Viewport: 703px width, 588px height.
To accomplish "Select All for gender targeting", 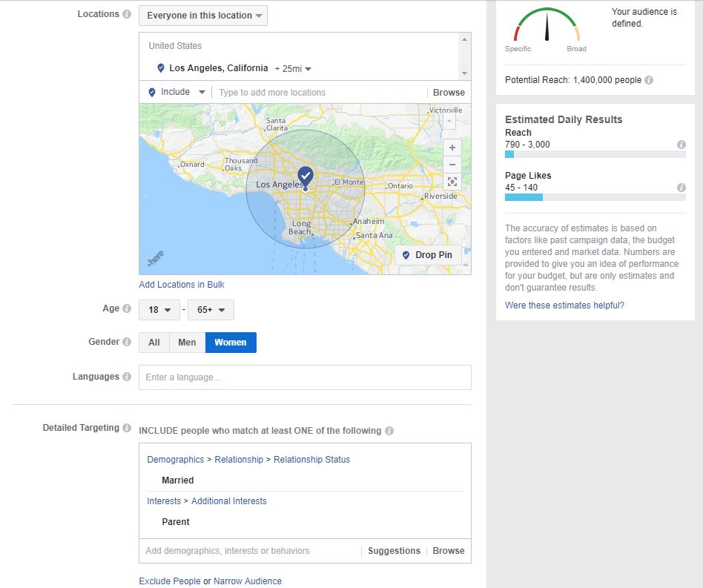I will 154,342.
